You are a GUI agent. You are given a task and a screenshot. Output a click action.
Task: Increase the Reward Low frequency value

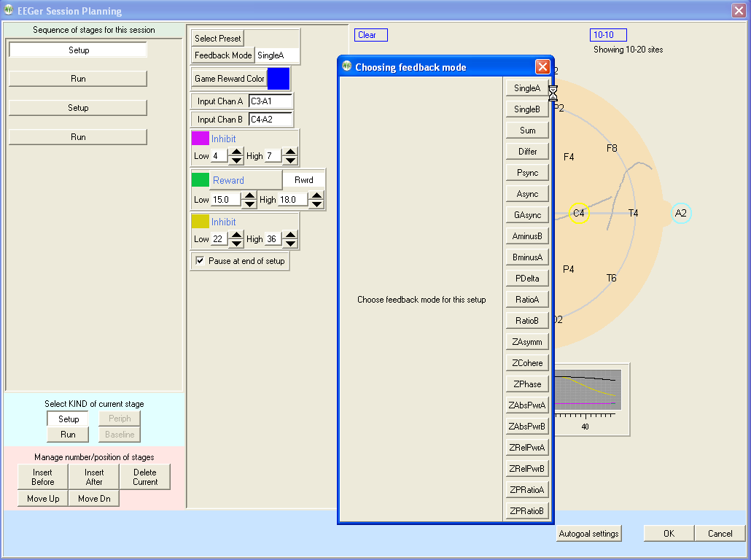pos(249,195)
